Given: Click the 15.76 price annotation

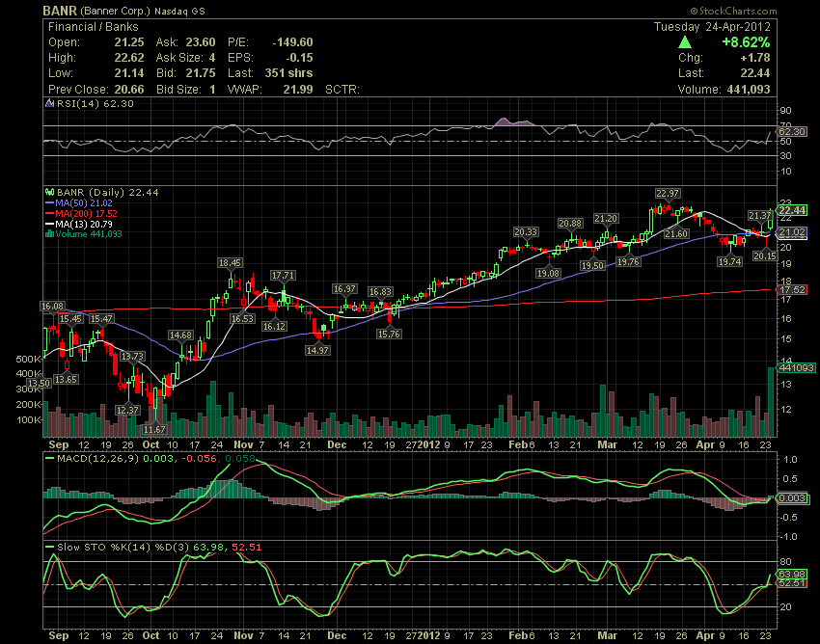Looking at the screenshot, I should [x=389, y=334].
